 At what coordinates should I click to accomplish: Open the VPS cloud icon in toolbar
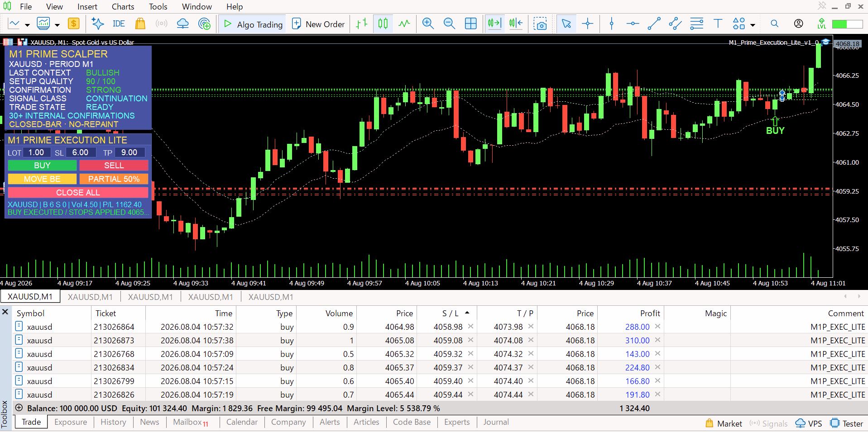click(183, 24)
